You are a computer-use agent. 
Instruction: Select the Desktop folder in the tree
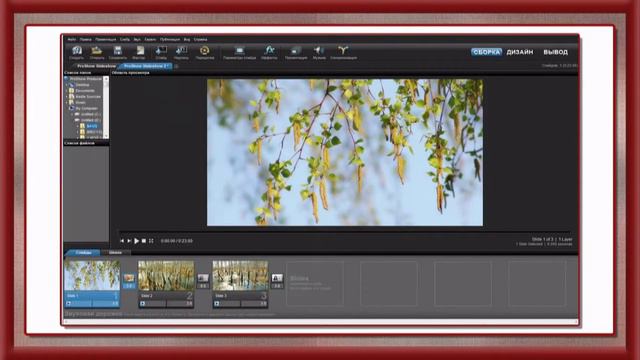click(x=82, y=85)
